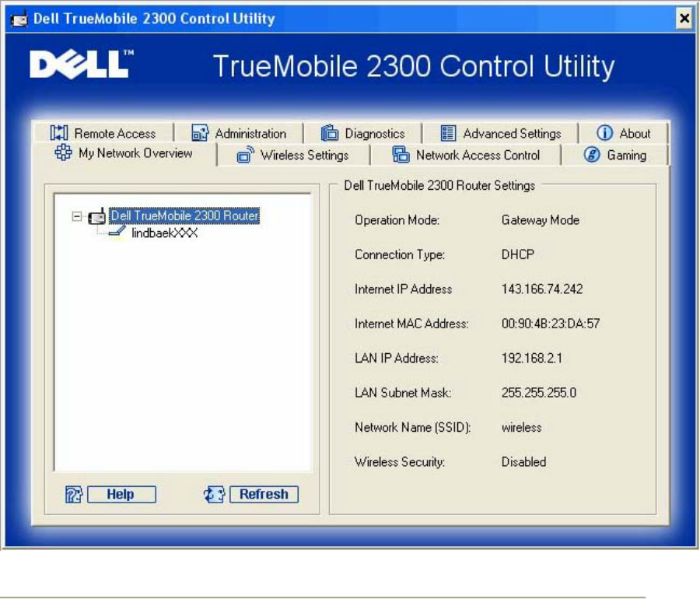Click the About info icon

[x=604, y=133]
